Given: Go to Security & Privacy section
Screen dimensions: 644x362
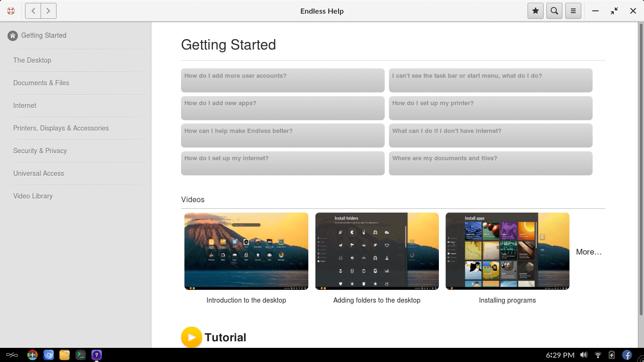Looking at the screenshot, I should (75, 151).
